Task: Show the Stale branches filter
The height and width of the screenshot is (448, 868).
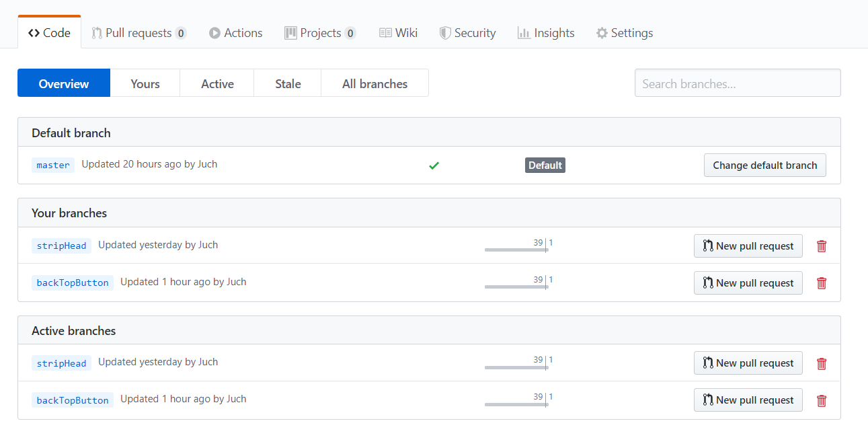Action: pyautogui.click(x=288, y=84)
